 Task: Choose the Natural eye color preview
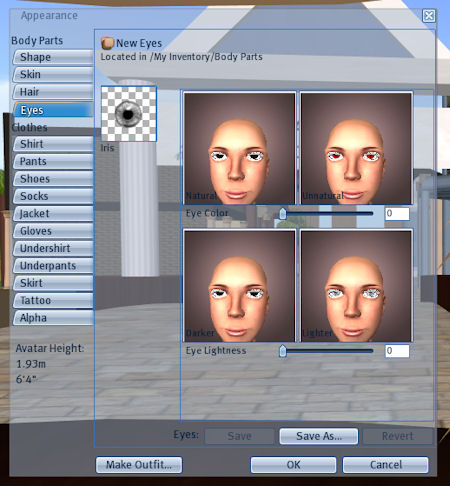(x=239, y=148)
